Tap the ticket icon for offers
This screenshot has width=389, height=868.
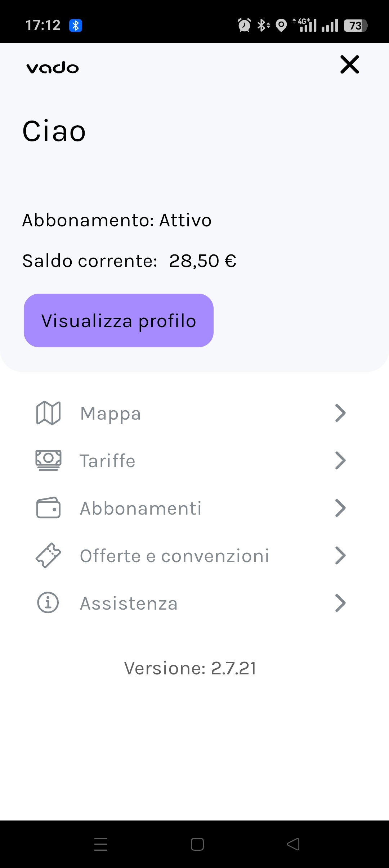48,555
